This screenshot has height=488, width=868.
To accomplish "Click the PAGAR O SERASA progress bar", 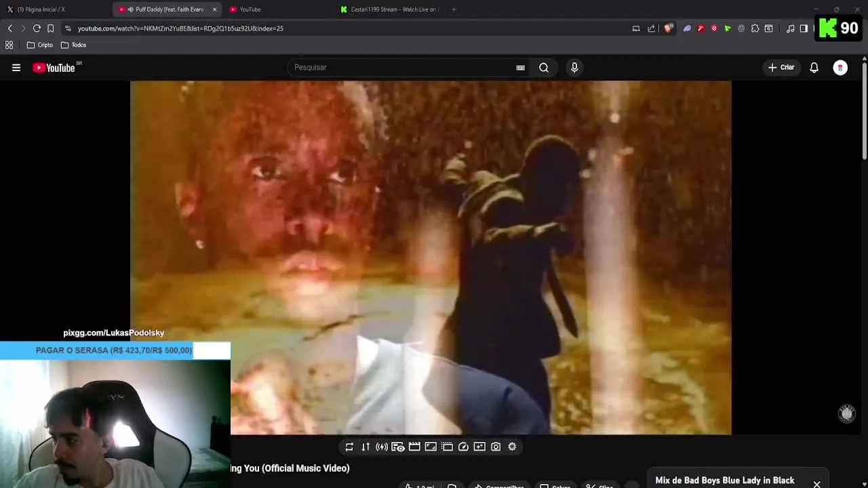I will click(115, 350).
